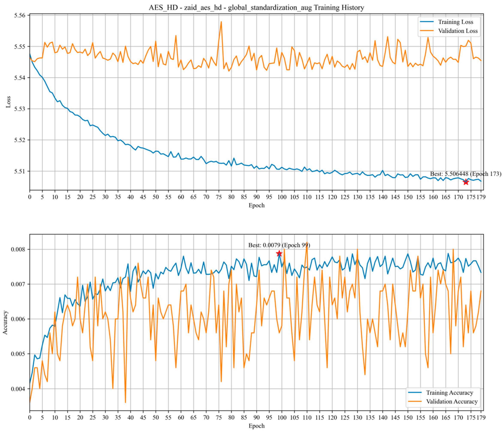This screenshot has width=504, height=434.
Task: Click the Training Loss legend entry
Action: (455, 22)
